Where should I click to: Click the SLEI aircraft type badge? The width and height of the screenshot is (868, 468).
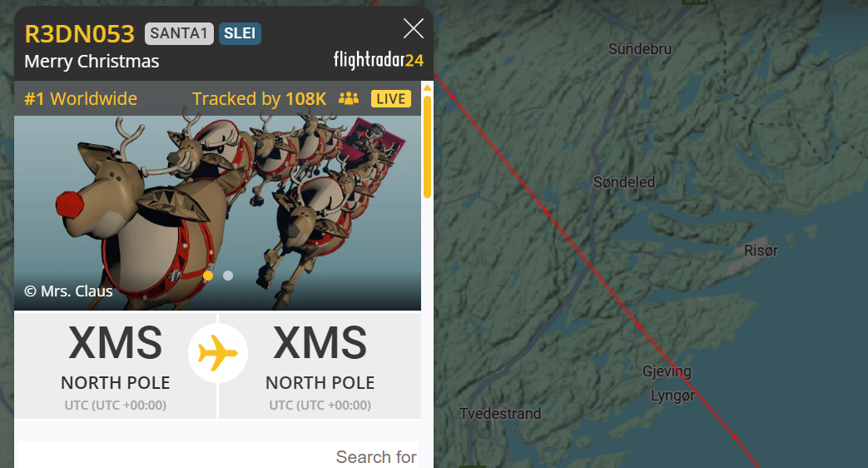(240, 34)
